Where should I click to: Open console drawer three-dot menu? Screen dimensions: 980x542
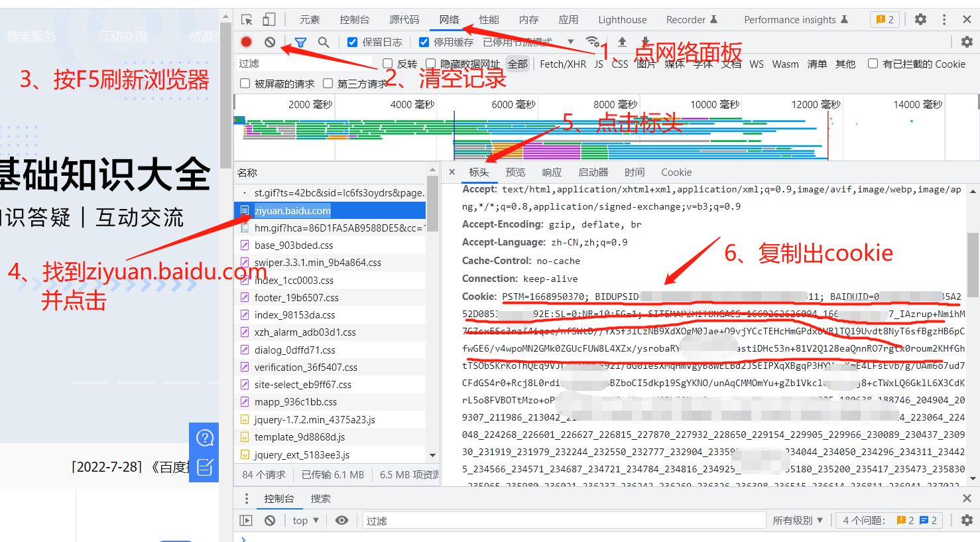(x=247, y=498)
